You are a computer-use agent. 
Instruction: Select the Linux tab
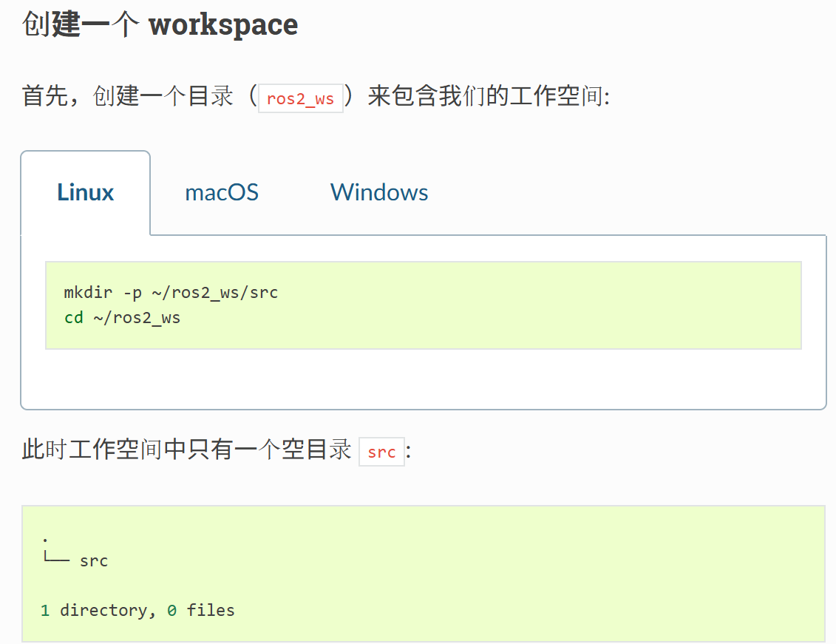click(86, 193)
